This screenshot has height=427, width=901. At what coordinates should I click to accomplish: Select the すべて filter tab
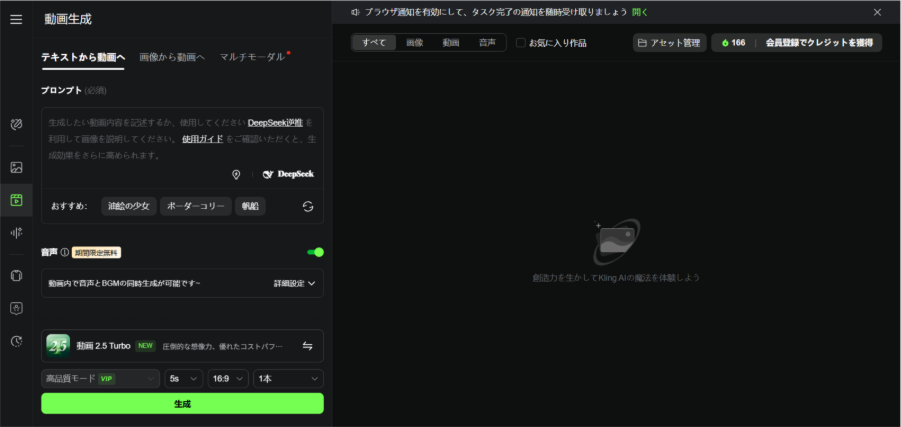374,43
